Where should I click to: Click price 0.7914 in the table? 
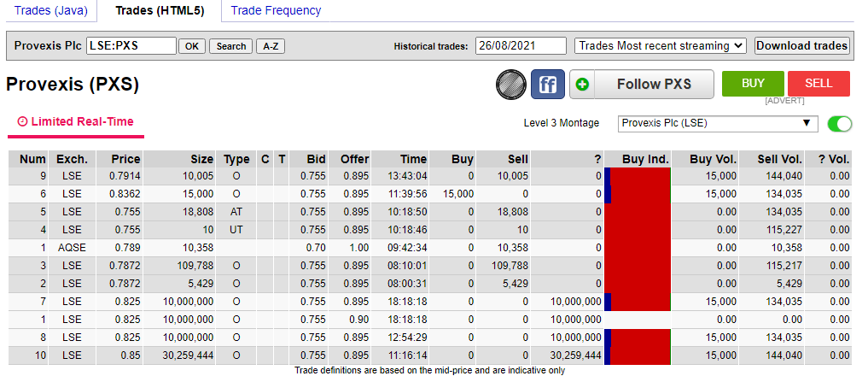(x=127, y=176)
